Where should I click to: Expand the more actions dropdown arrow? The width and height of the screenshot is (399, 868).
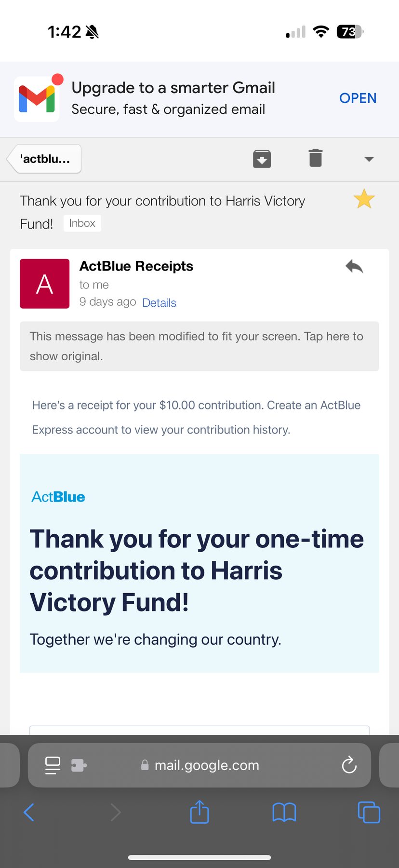coord(369,159)
